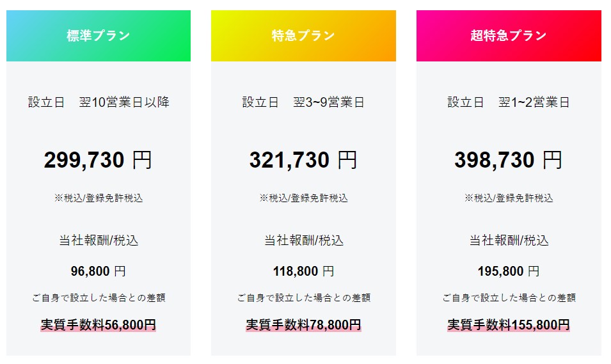Click ※税込/登録免許税込 note in 超特急プラン card
The image size is (611, 364).
click(x=509, y=198)
